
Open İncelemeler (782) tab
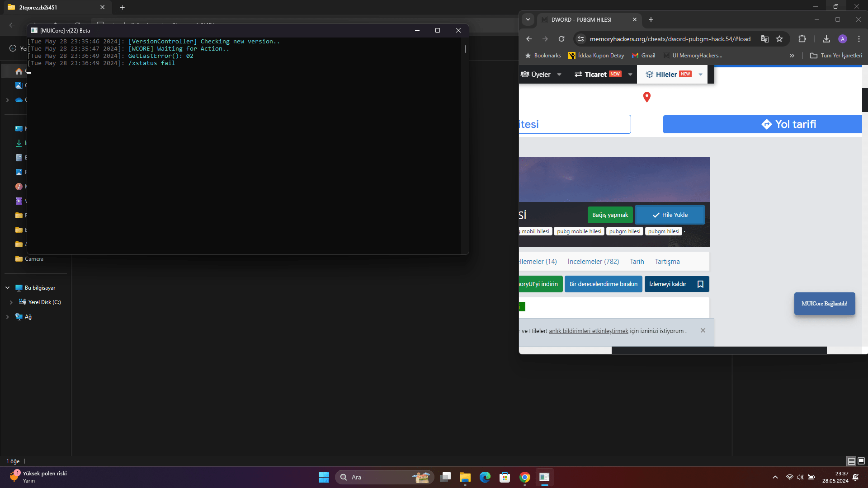pos(593,262)
